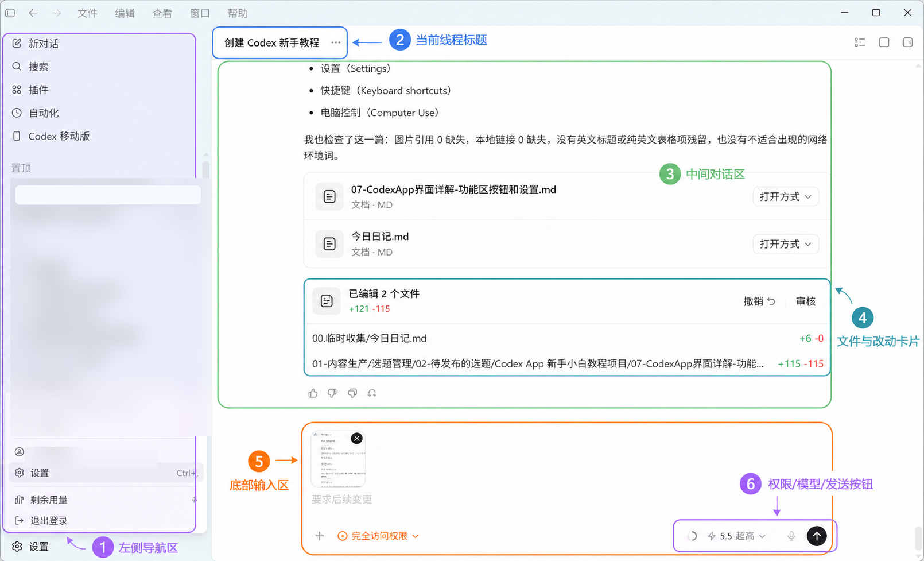924x561 pixels.
Task: Click the document icon of 今日日记.md card
Action: click(329, 244)
